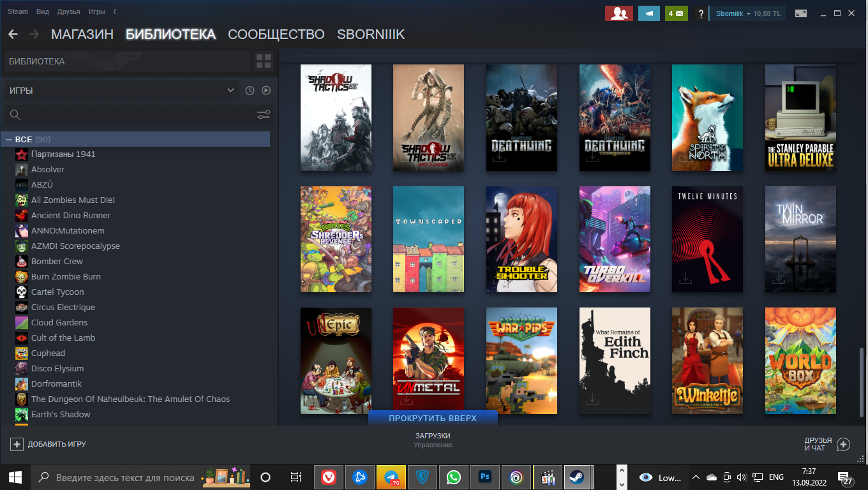This screenshot has width=868, height=490.
Task: Open the Вид menu
Action: click(x=43, y=12)
